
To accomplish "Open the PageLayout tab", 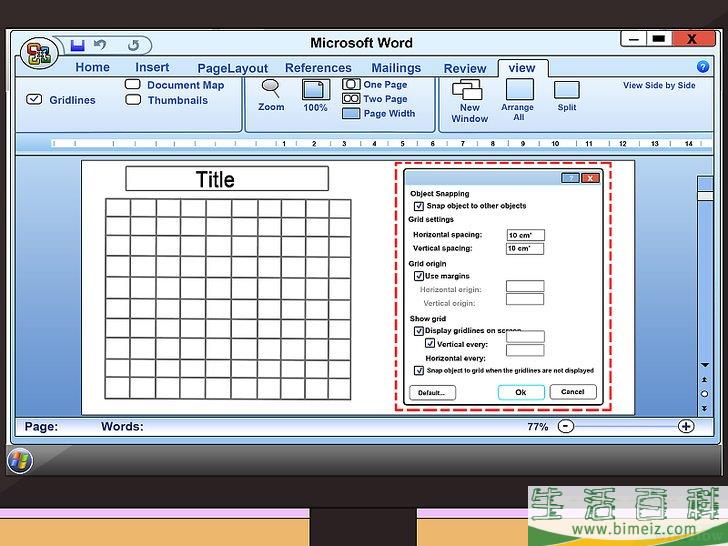I will click(x=233, y=68).
